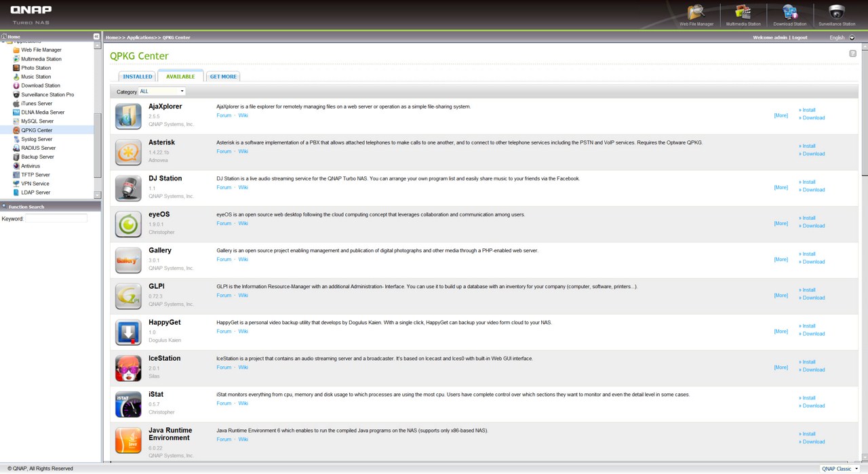868x474 pixels.
Task: Open IceStation Wiki link
Action: (243, 367)
